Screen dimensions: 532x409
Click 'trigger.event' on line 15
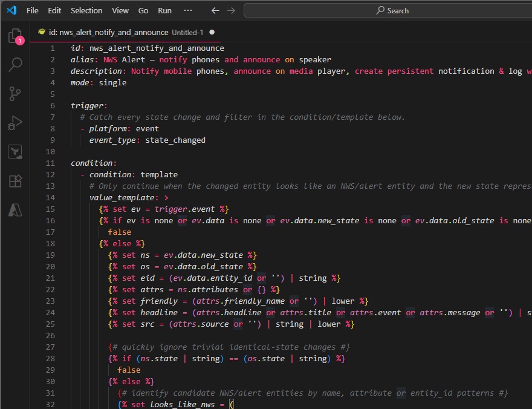click(x=184, y=209)
